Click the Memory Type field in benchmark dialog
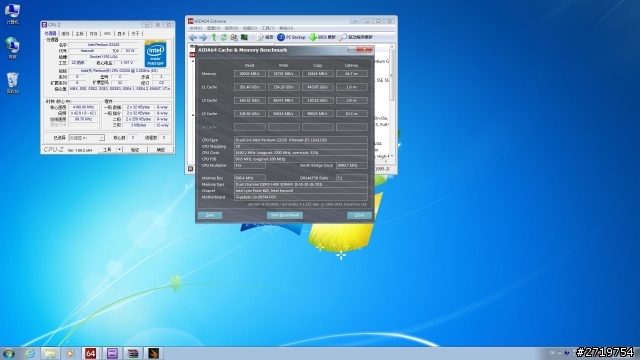 (301, 184)
